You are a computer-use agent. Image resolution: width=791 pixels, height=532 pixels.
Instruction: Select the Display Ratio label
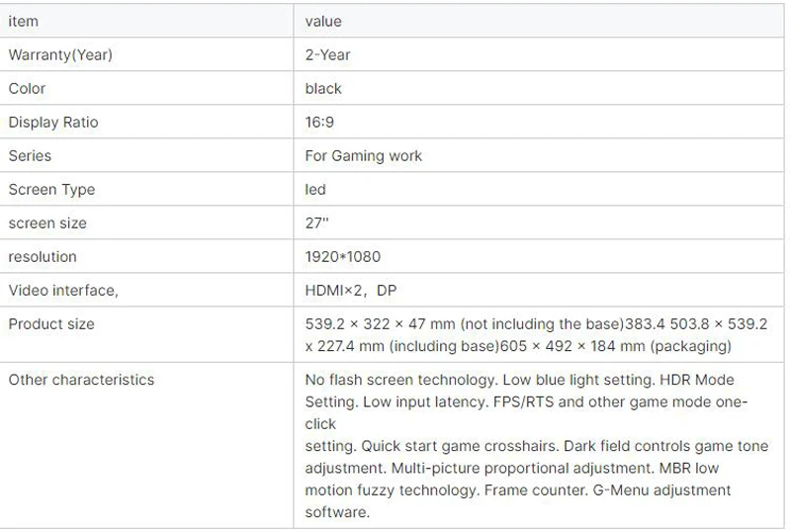coord(53,122)
